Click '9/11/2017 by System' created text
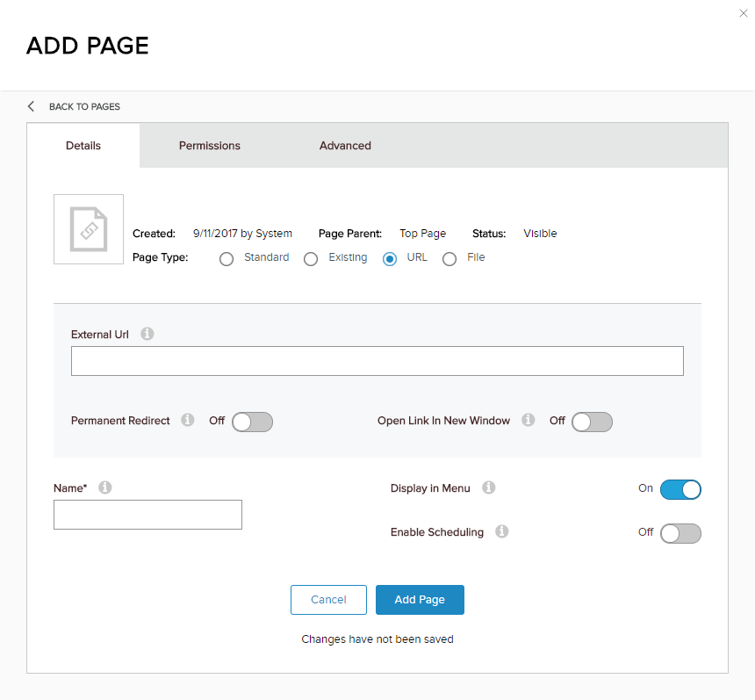The height and width of the screenshot is (700, 755). coord(242,234)
